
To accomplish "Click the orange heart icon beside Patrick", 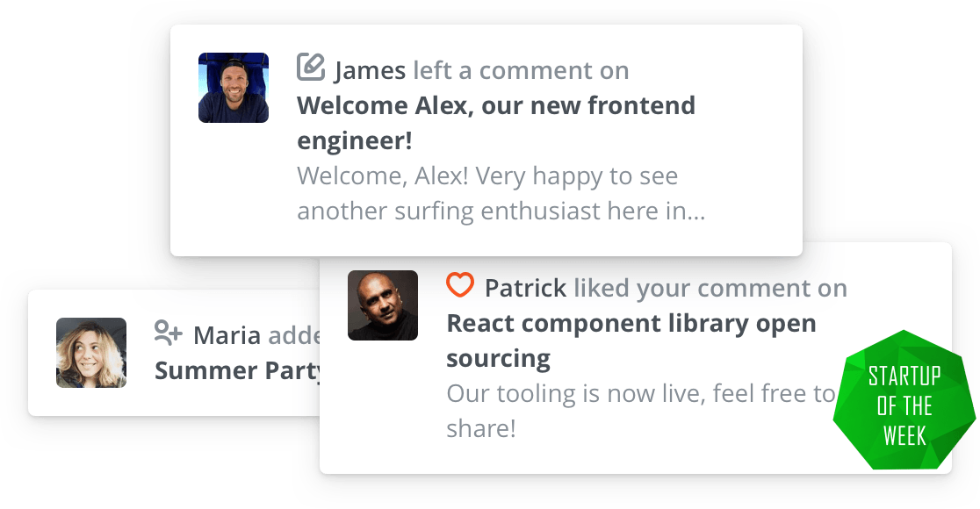I will click(460, 285).
